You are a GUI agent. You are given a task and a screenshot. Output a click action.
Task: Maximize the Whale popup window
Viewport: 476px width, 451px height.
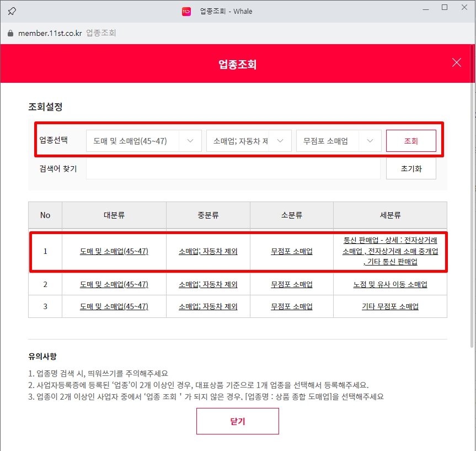(x=445, y=7)
